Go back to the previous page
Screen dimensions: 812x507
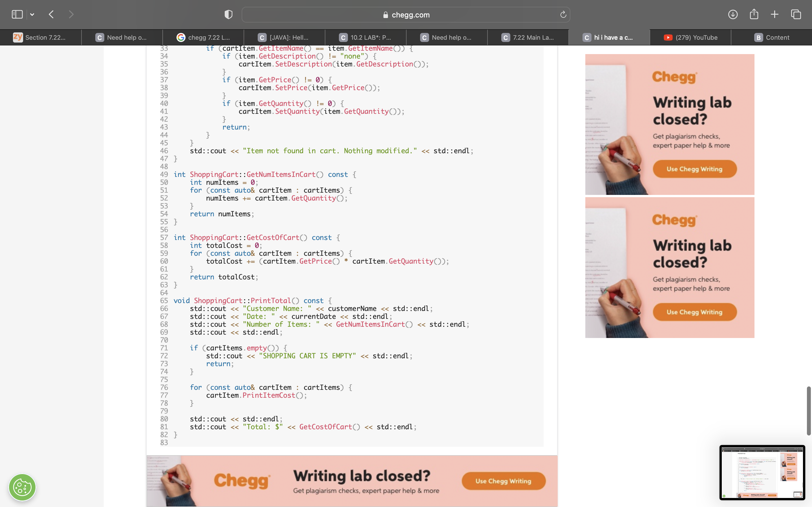[51, 14]
